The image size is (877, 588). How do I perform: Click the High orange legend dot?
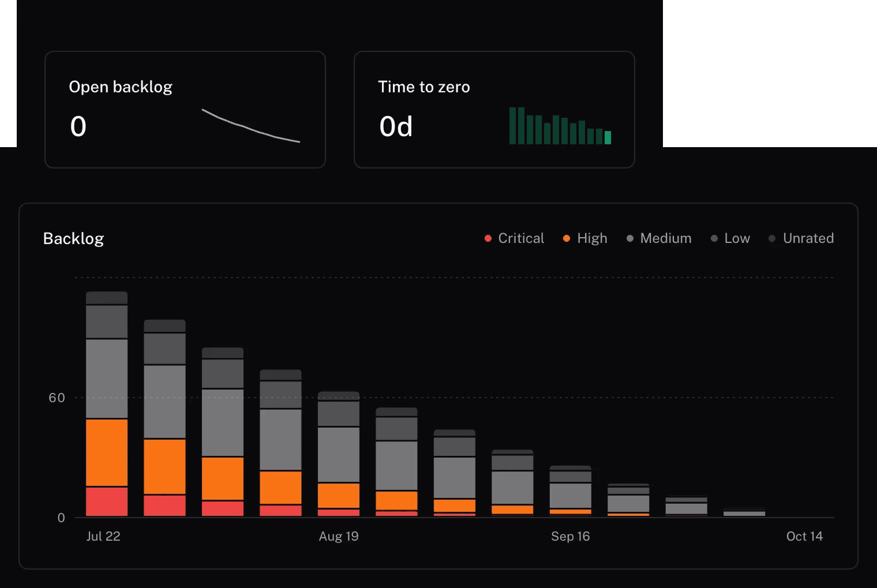coord(567,238)
